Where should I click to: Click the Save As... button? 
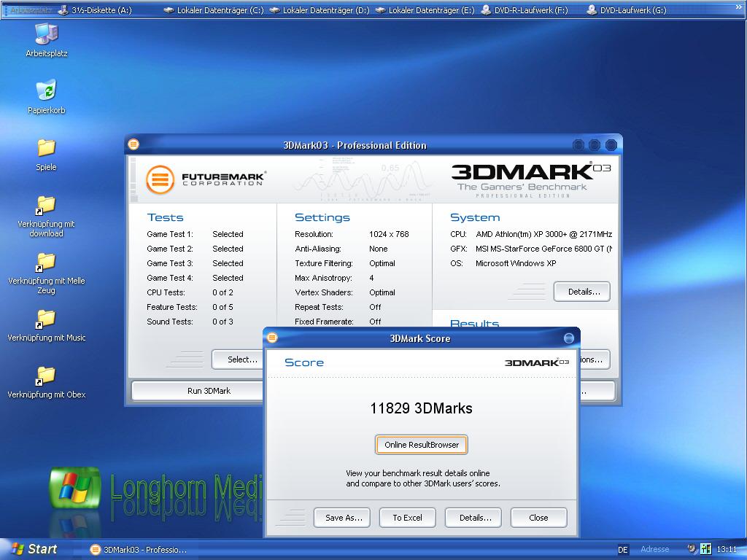pos(344,518)
